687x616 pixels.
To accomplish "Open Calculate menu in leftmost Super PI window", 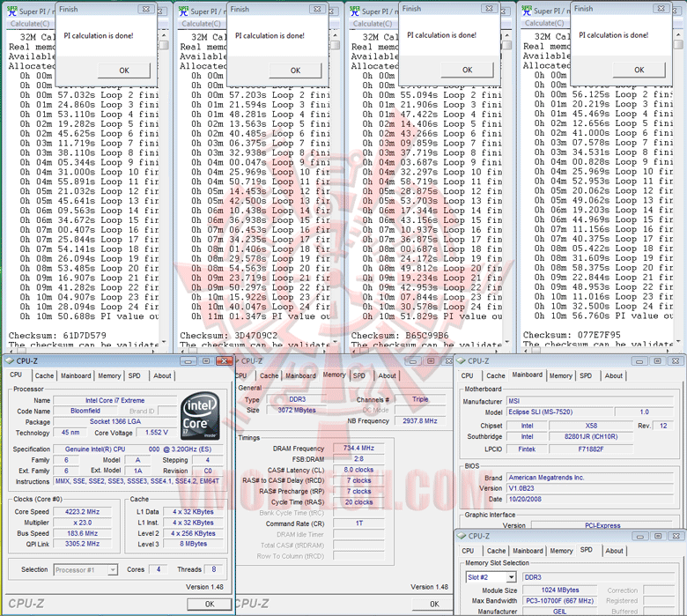I will point(30,24).
